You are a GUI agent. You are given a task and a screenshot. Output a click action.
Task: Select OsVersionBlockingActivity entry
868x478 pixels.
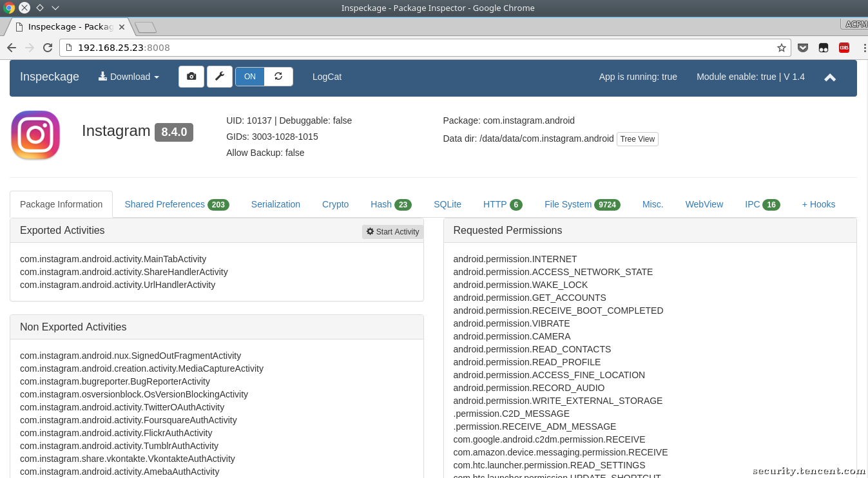point(134,394)
